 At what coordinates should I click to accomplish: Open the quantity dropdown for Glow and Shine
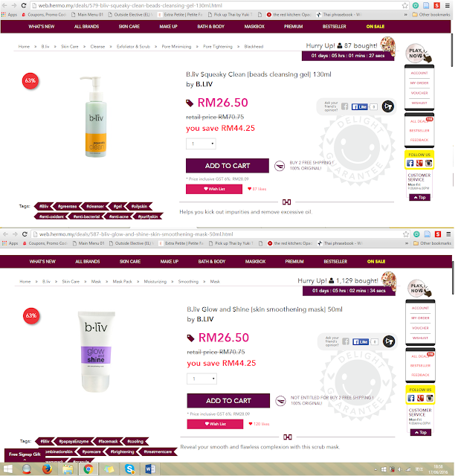click(x=202, y=379)
